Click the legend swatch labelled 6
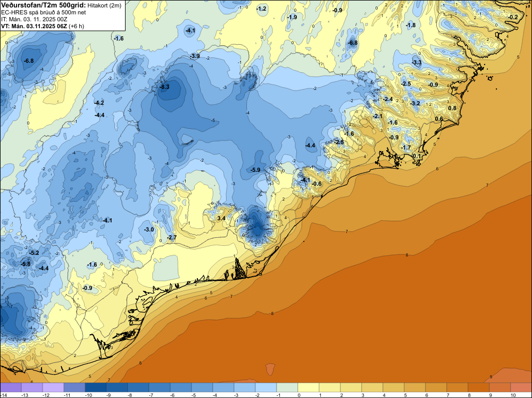 [x=436, y=387]
